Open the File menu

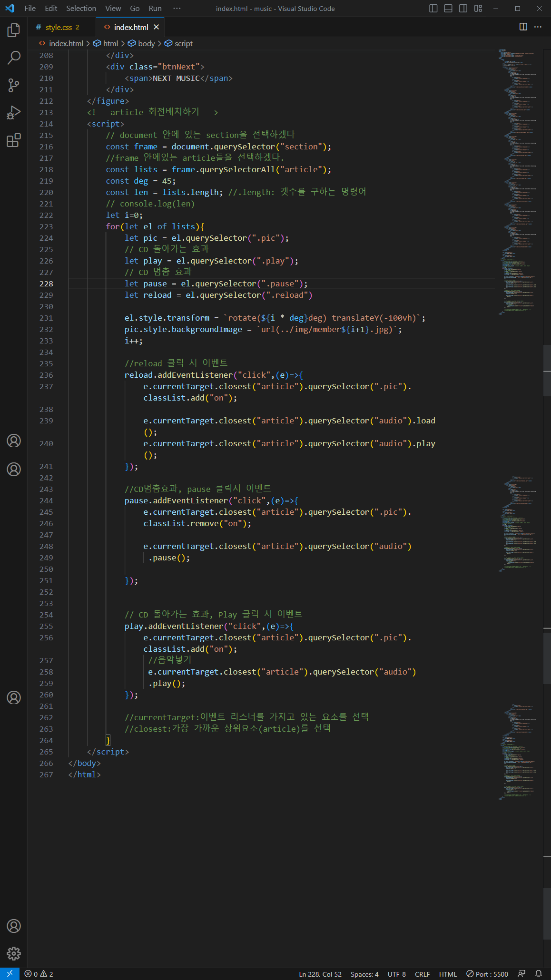[x=30, y=9]
